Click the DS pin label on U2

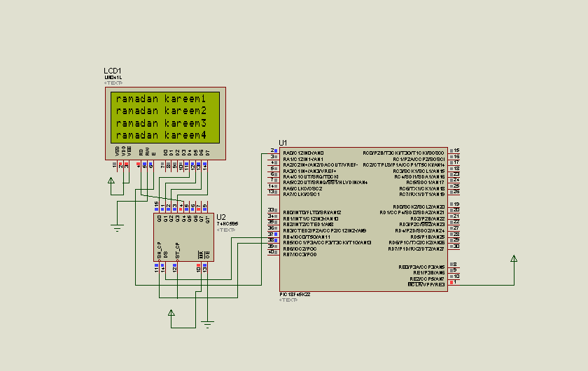[165, 255]
